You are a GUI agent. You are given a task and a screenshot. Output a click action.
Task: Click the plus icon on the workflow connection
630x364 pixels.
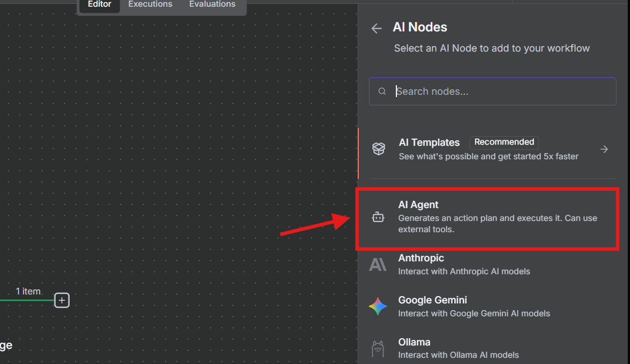pyautogui.click(x=62, y=300)
